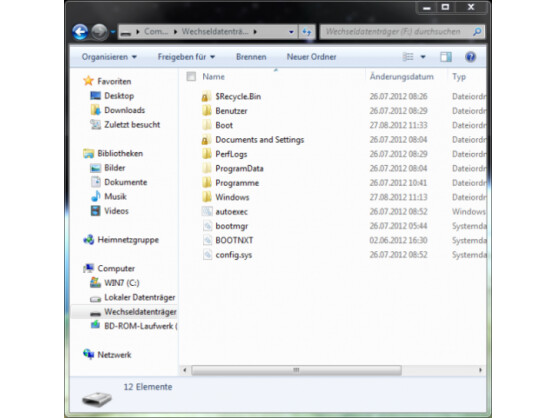
Task: Click Favoriten in the navigation pane
Action: (114, 82)
